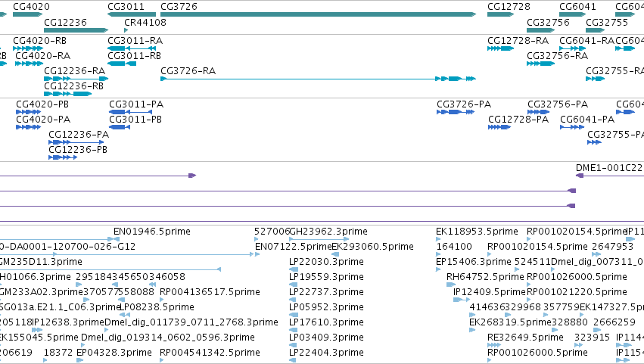Screen dimensions: 644x364
Task: Select EST LP03409.3prime
Action: point(294,346)
